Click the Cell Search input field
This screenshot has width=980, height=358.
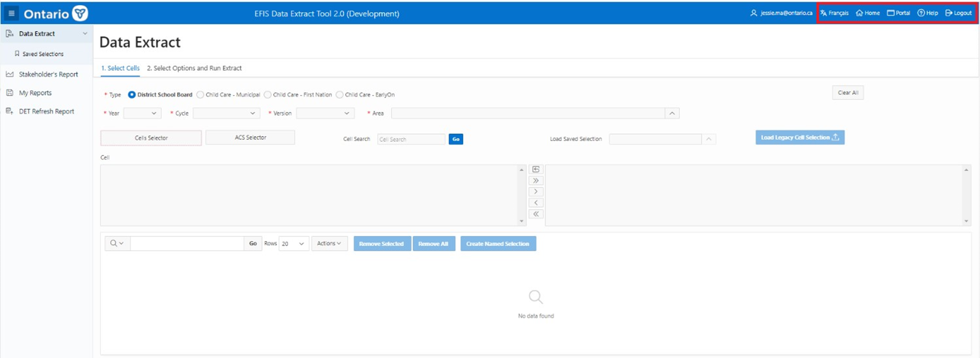pyautogui.click(x=411, y=140)
